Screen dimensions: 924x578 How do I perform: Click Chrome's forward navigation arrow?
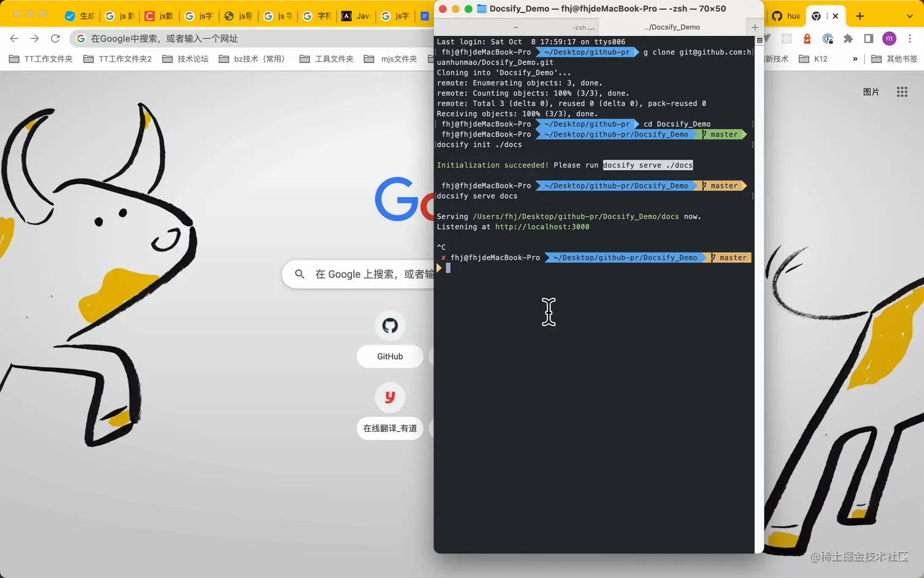pyautogui.click(x=35, y=39)
